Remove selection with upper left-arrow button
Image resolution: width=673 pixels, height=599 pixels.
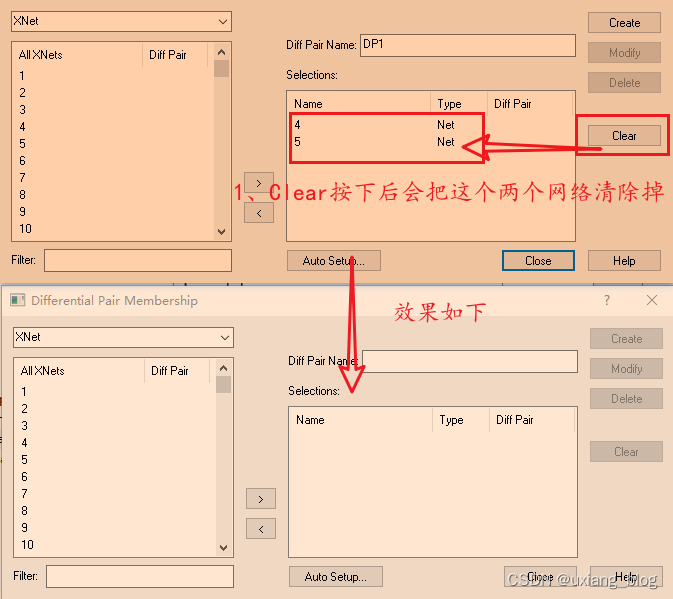pos(259,213)
